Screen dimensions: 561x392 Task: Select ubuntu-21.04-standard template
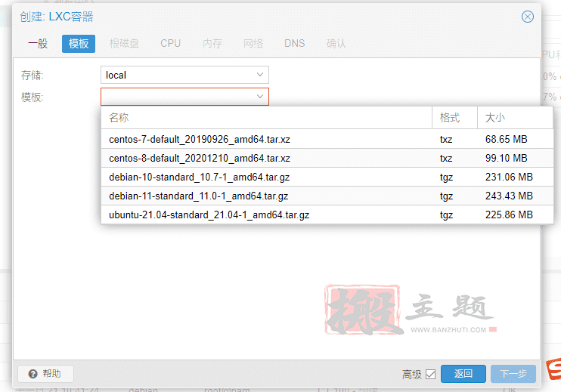(x=209, y=215)
